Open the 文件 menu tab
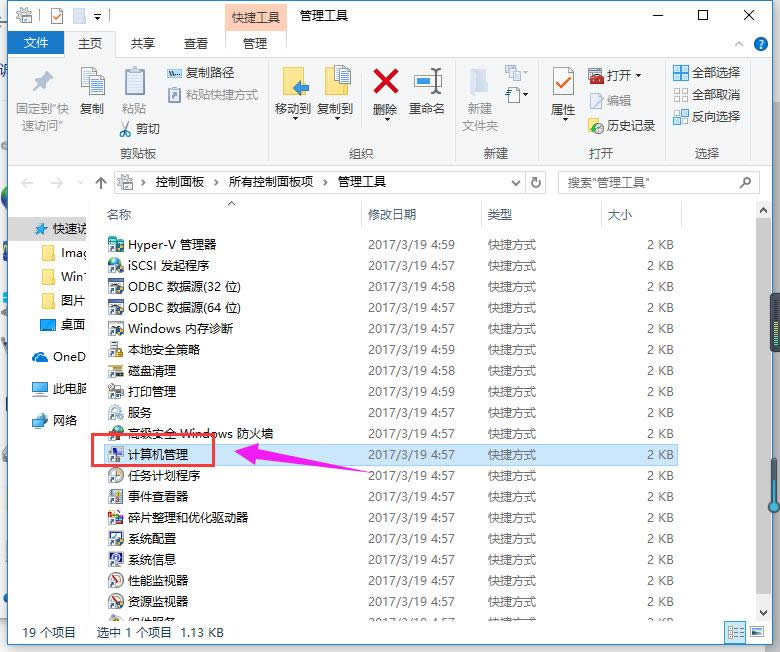The width and height of the screenshot is (780, 652). coord(36,43)
